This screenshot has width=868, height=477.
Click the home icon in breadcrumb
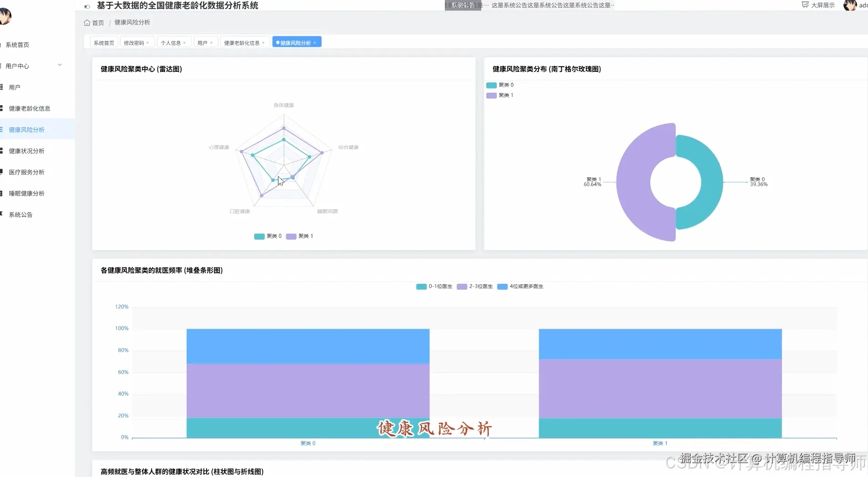(87, 22)
